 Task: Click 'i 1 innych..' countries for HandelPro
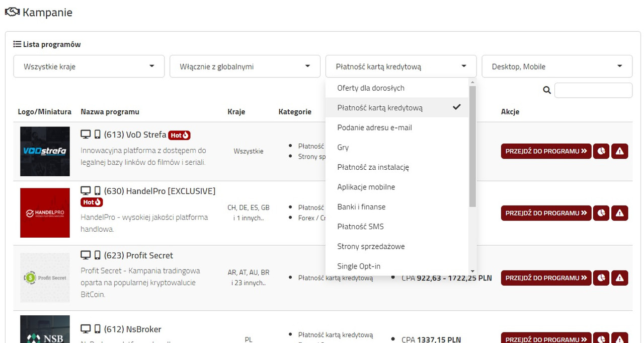[249, 218]
